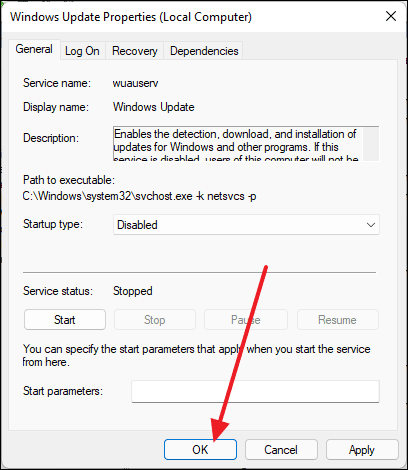Click the dialog title bar text

pos(131,17)
